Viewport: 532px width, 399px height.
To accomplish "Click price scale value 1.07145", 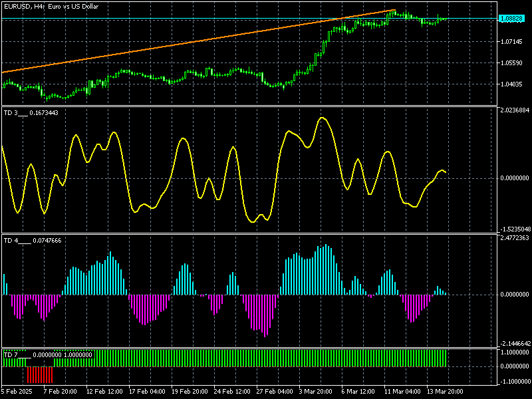I will pos(511,42).
